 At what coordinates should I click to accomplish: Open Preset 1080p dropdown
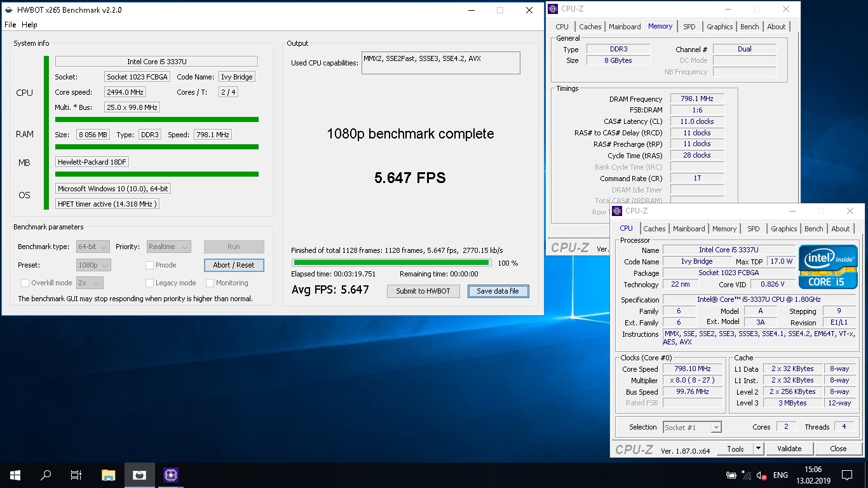tap(93, 265)
